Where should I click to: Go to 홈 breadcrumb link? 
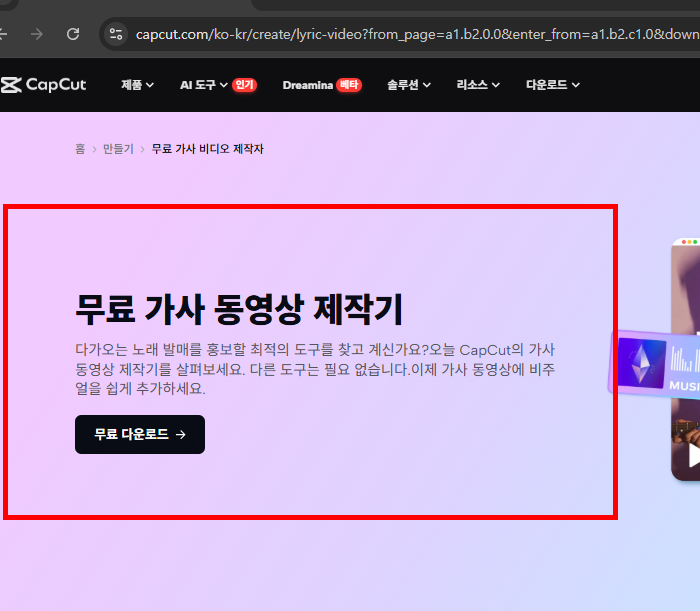tap(80, 149)
